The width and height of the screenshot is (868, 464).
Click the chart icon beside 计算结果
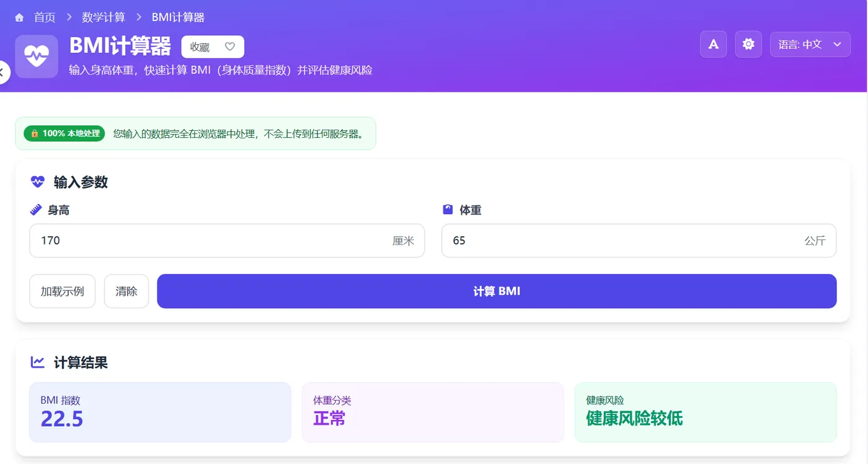click(37, 362)
